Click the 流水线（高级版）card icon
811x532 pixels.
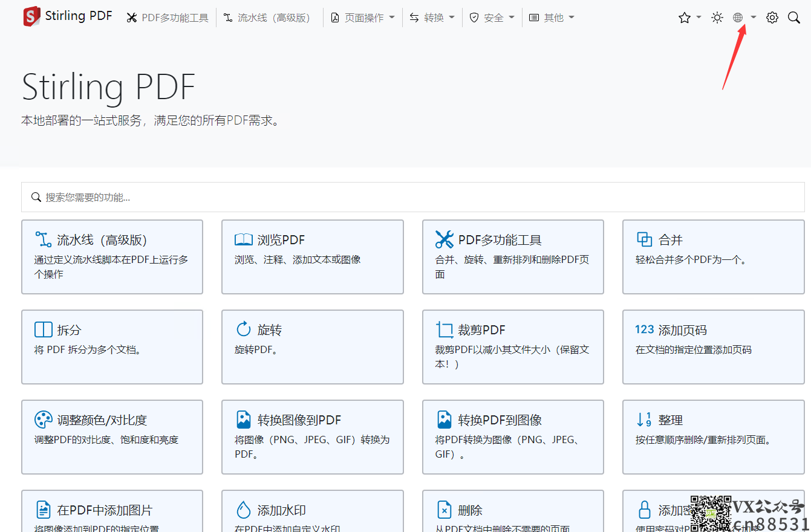43,239
